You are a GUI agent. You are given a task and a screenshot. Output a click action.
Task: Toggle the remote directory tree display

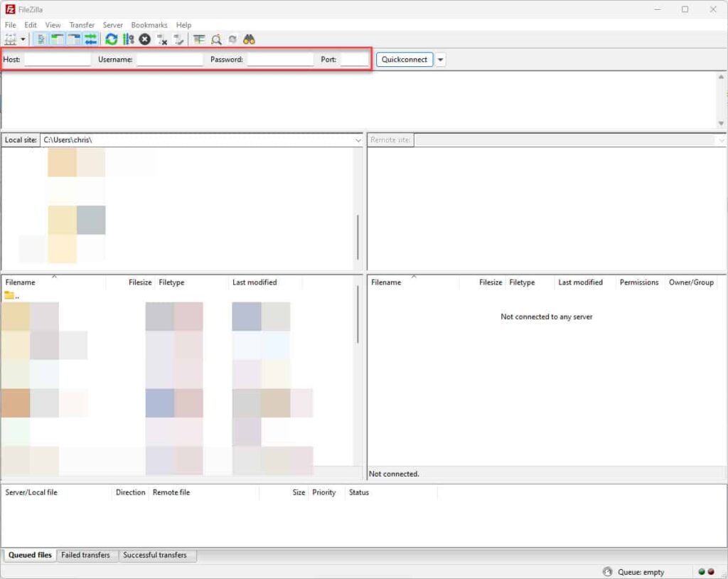click(74, 40)
